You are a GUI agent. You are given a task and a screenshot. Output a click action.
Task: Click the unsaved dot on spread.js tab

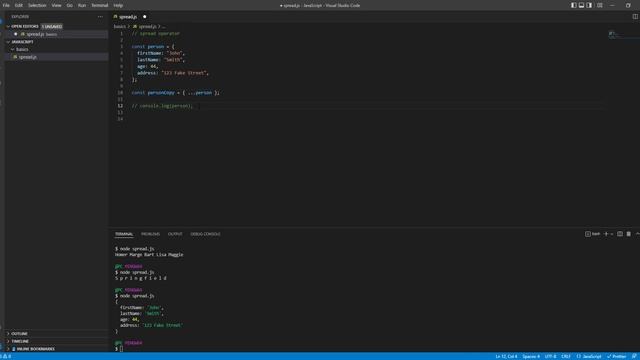point(144,17)
